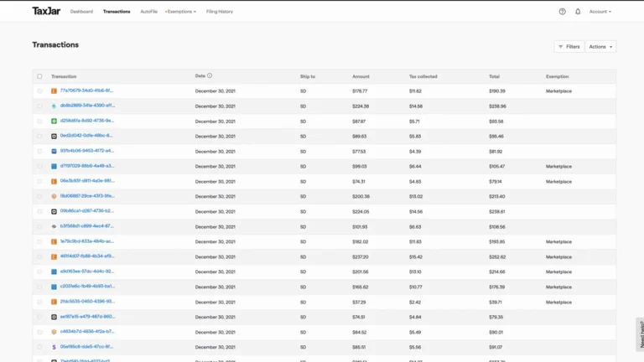Click the $108.56 total cell
Image resolution: width=644 pixels, height=362 pixels.
tap(497, 227)
